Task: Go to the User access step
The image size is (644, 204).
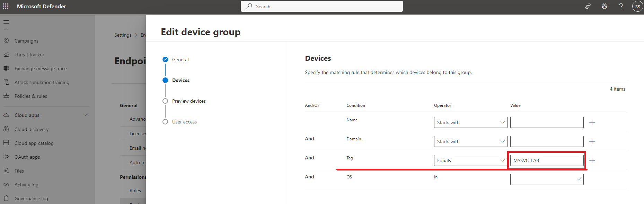Action: 184,122
